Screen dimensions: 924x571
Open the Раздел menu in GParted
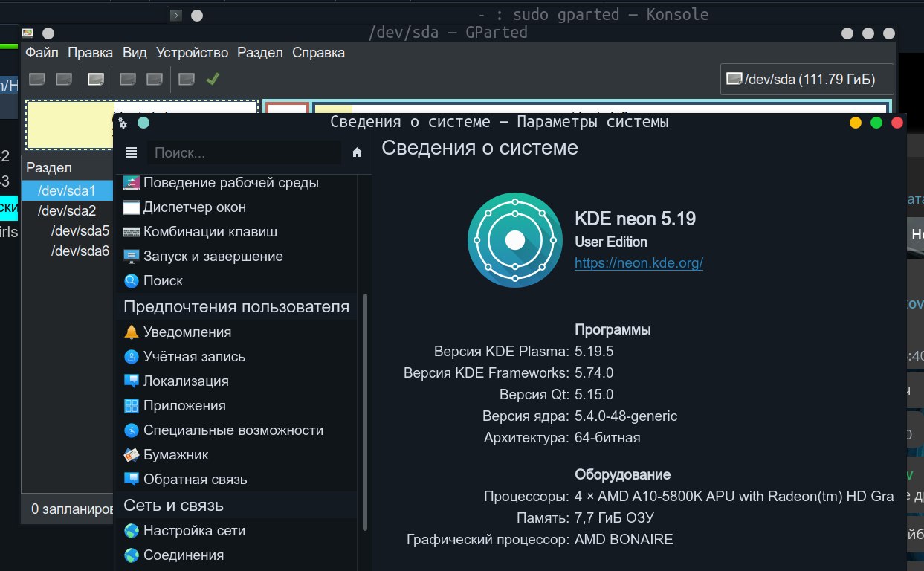[259, 53]
